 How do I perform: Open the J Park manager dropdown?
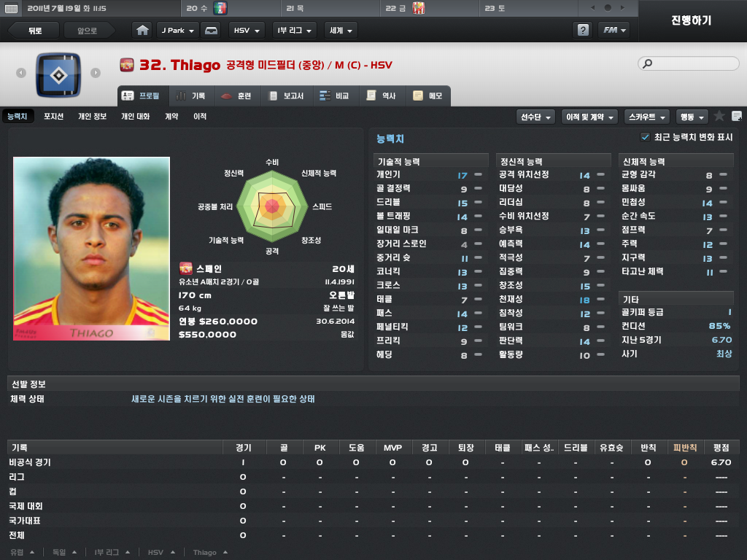pyautogui.click(x=178, y=31)
